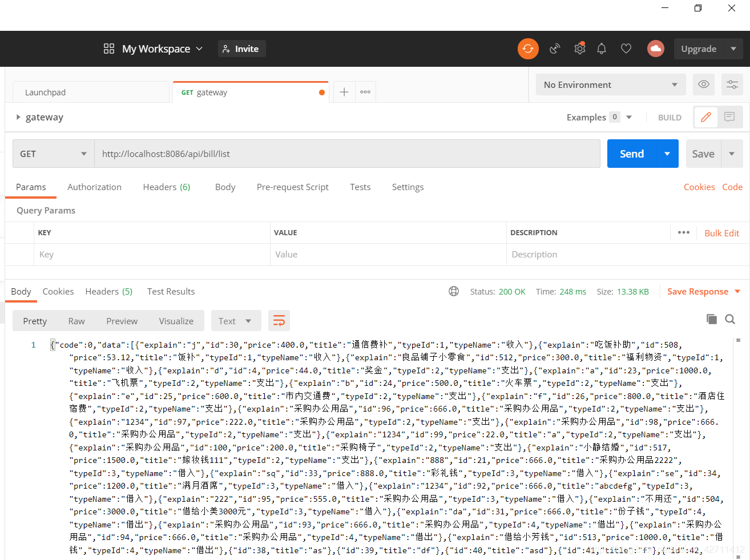Click the Key input cell
Image resolution: width=750 pixels, height=560 pixels.
click(x=152, y=255)
